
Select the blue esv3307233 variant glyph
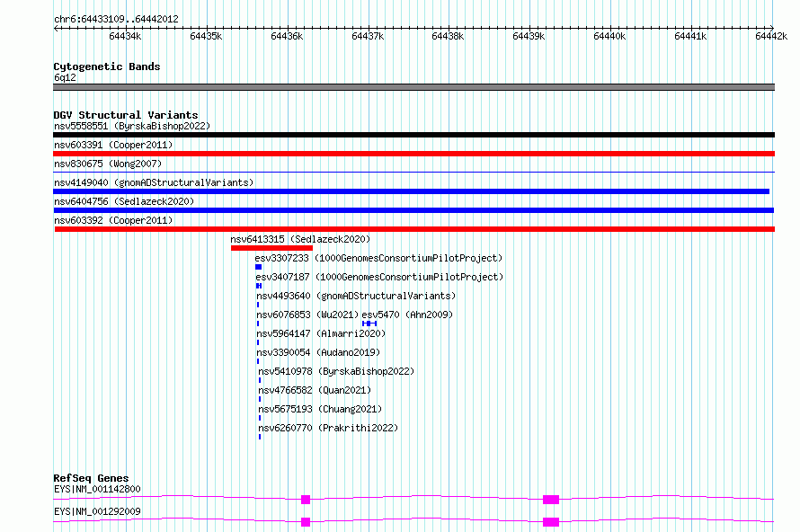pyautogui.click(x=259, y=267)
